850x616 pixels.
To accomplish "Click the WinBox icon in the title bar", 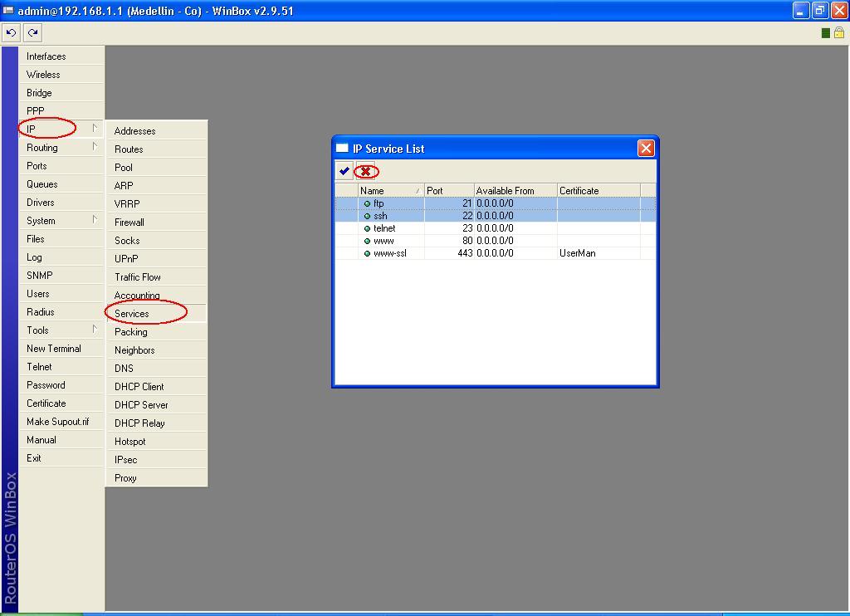I will (x=10, y=10).
